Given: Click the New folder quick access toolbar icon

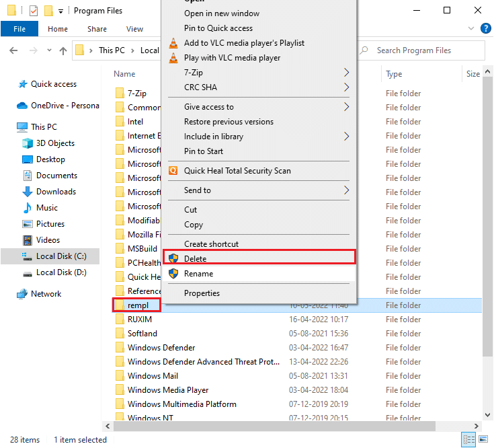Looking at the screenshot, I should [x=48, y=11].
